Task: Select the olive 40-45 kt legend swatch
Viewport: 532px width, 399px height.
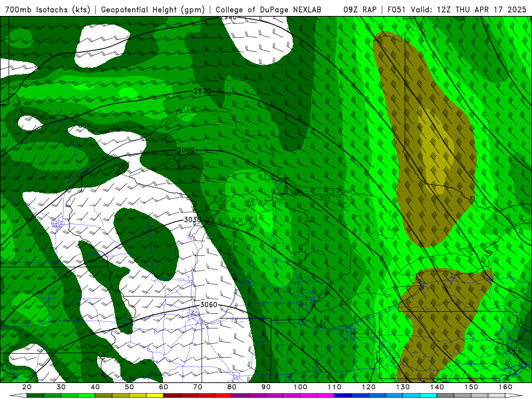Action: pos(104,396)
